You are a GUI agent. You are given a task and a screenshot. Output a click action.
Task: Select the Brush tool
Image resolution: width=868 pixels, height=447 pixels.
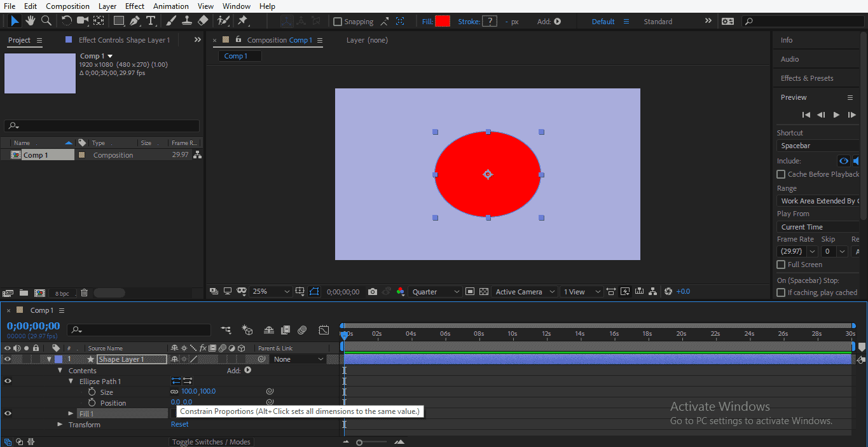(x=170, y=20)
